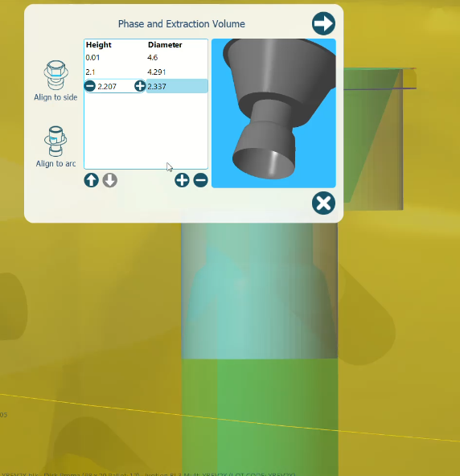
Task: Click the 3D extraction volume preview
Action: pos(273,113)
